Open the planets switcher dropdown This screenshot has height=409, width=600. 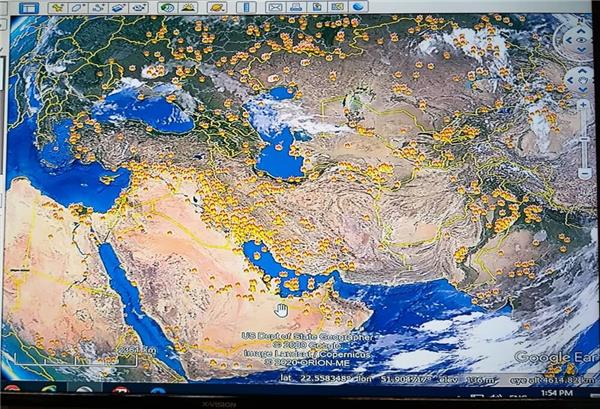[217, 8]
